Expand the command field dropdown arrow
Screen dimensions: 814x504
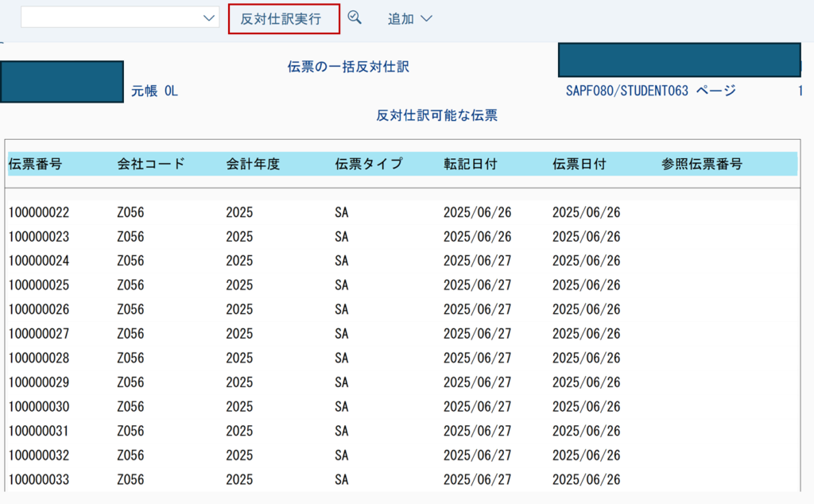(x=209, y=18)
